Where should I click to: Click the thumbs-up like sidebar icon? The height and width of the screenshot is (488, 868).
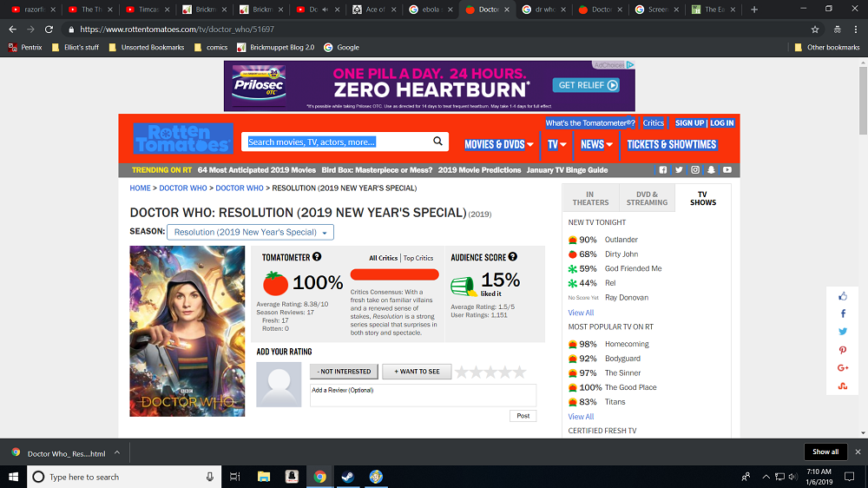coord(843,296)
